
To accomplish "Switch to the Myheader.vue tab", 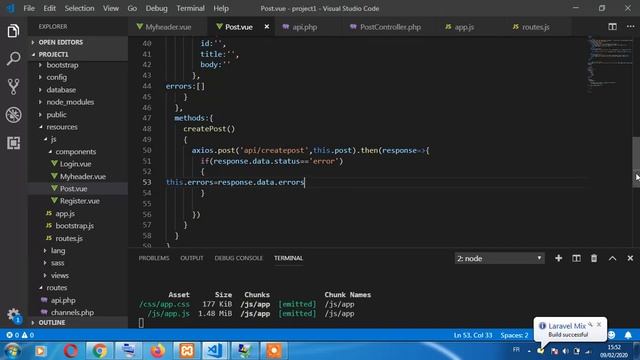I will [x=168, y=27].
